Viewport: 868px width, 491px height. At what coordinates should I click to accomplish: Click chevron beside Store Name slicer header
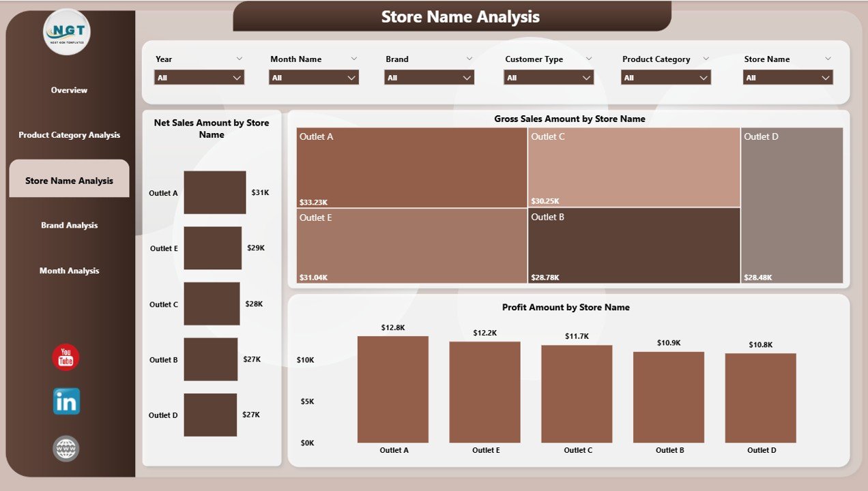click(x=828, y=59)
